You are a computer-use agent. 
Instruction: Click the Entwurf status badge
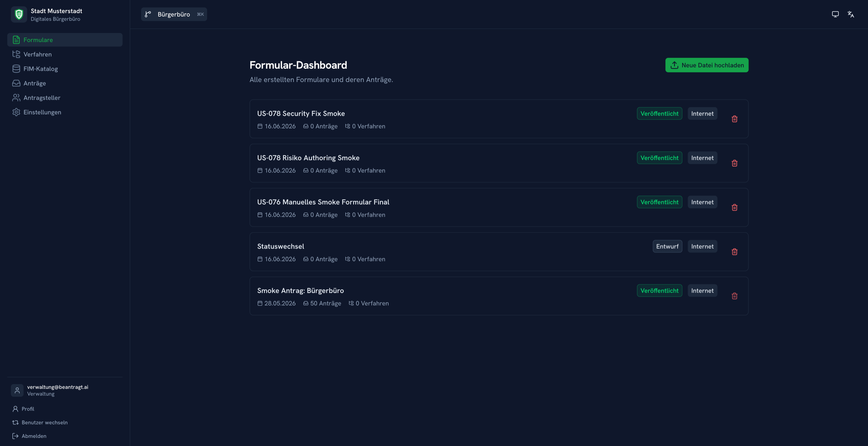(667, 246)
